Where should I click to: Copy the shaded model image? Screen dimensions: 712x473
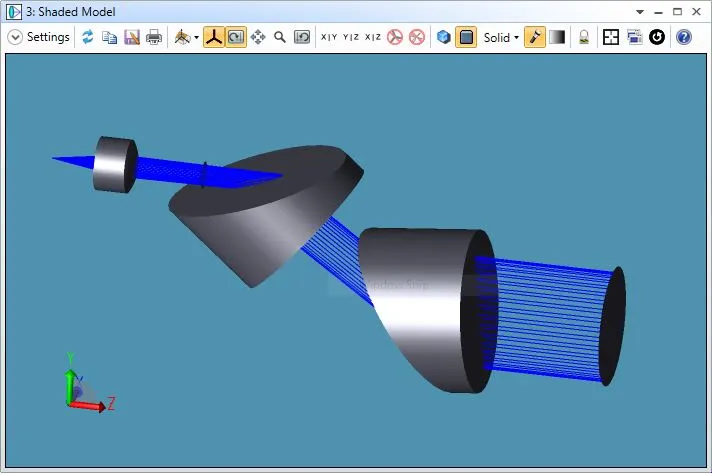click(x=110, y=37)
